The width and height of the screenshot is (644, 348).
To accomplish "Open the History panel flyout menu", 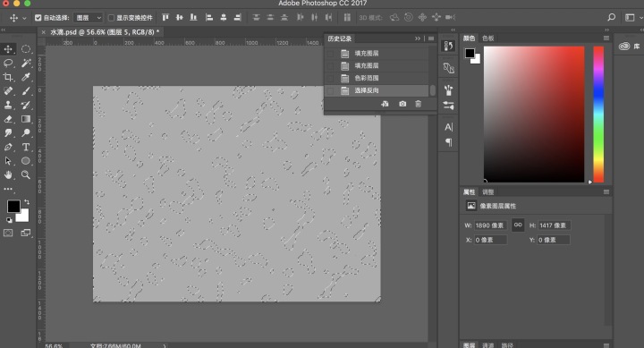I will pyautogui.click(x=431, y=38).
